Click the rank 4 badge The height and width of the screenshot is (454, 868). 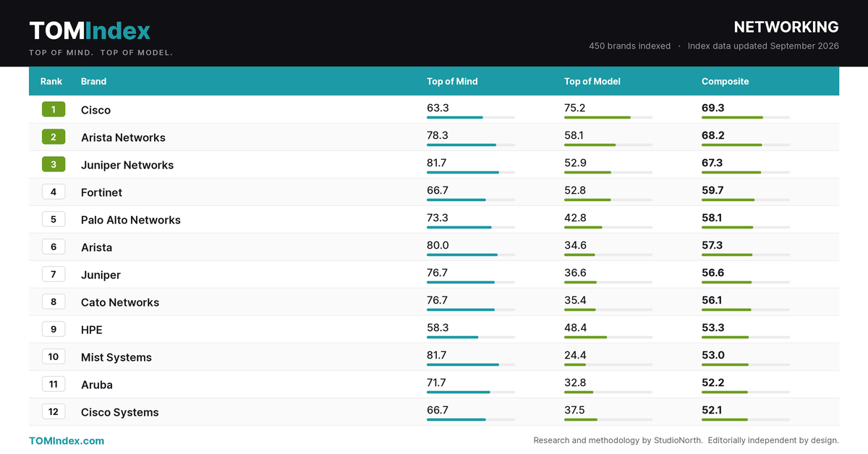(x=54, y=192)
